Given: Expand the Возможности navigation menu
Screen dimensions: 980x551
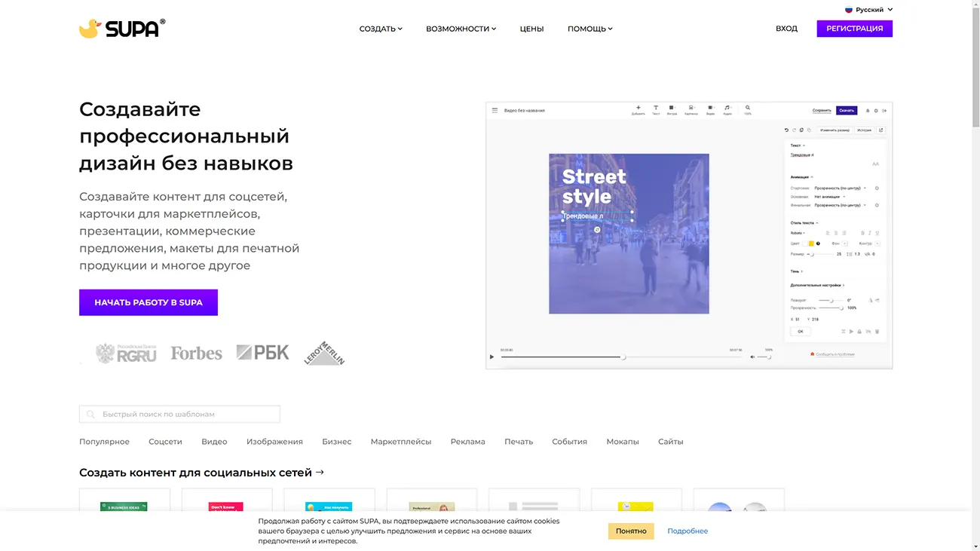Looking at the screenshot, I should [x=461, y=29].
